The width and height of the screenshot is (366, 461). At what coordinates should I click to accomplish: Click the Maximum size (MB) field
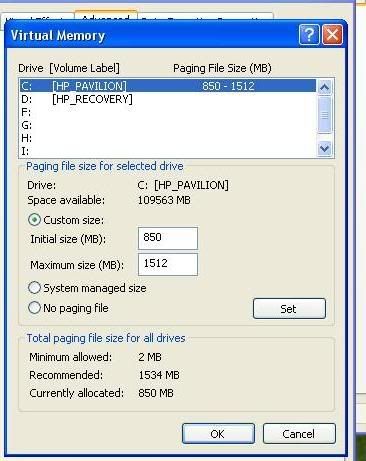[x=168, y=264]
